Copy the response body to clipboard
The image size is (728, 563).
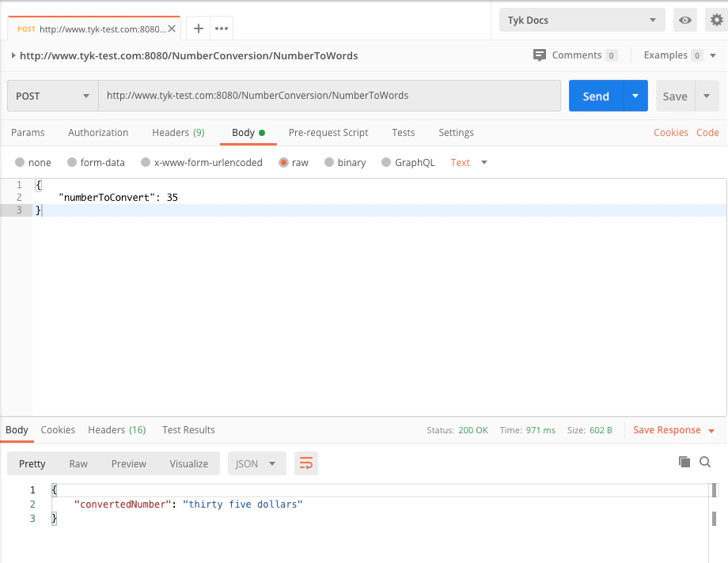pyautogui.click(x=684, y=461)
